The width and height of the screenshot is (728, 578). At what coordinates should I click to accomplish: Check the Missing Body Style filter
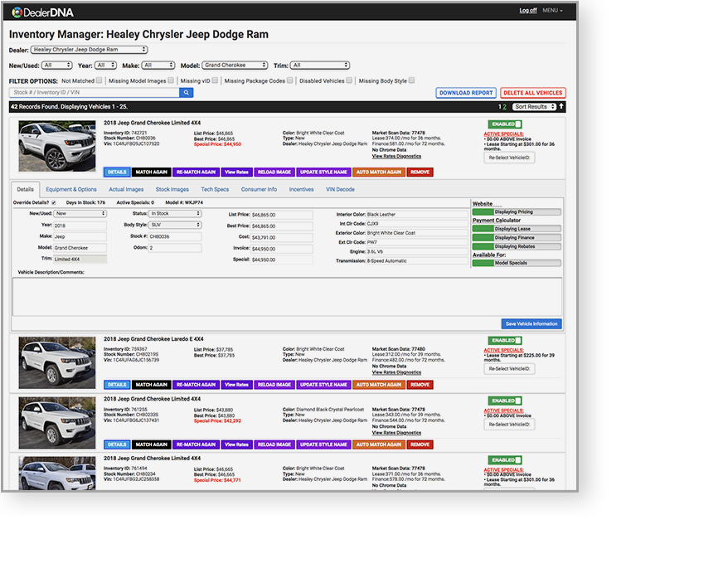(412, 80)
